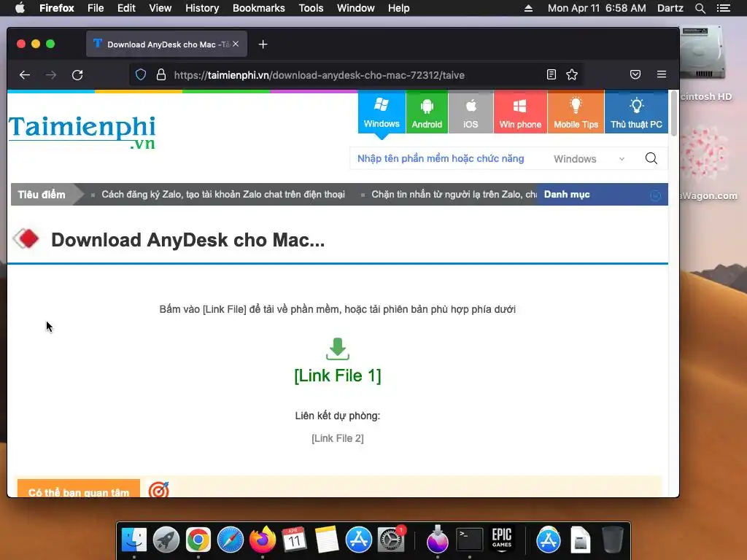Open System Preferences gear in dock

point(391,540)
